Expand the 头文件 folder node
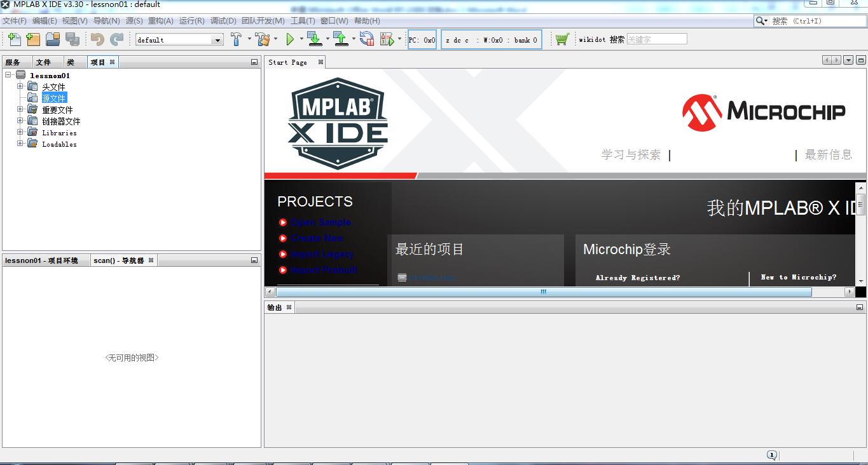The height and width of the screenshot is (465, 868). pos(20,86)
